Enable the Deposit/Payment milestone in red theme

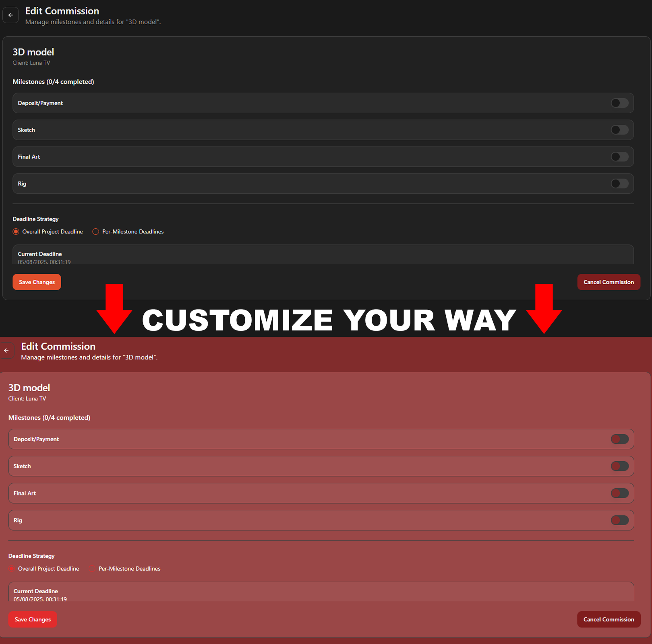pos(619,439)
